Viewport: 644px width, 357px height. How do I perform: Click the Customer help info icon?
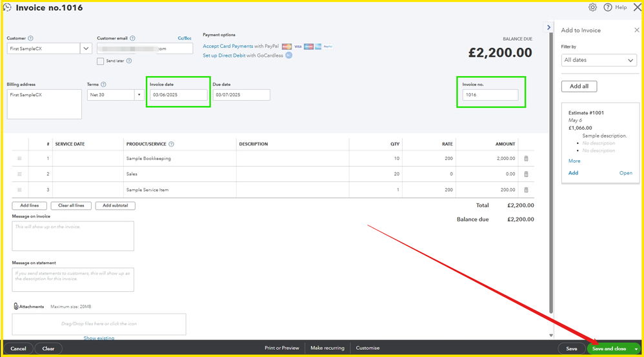click(x=30, y=38)
